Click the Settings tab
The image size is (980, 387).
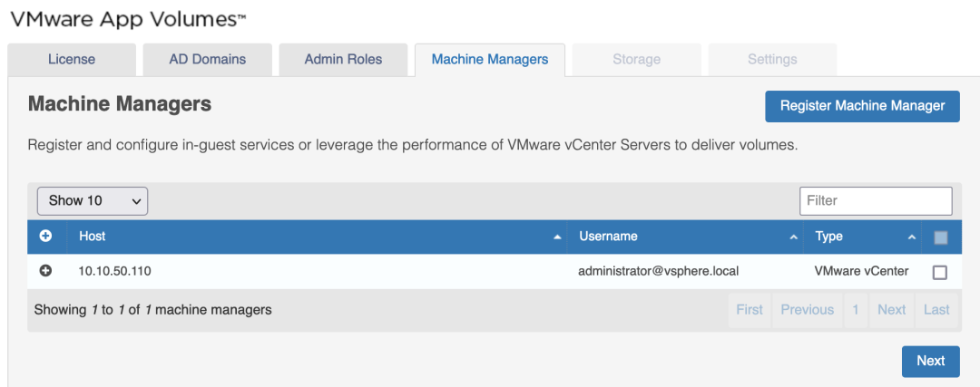click(772, 60)
